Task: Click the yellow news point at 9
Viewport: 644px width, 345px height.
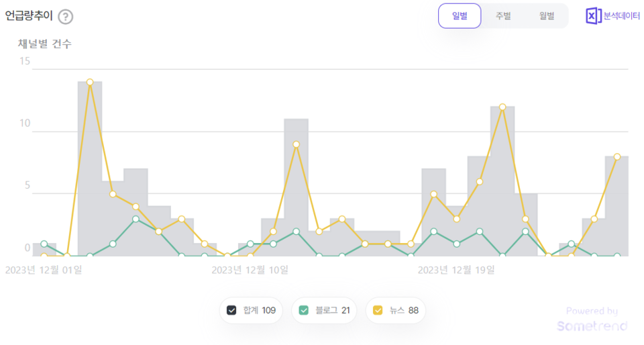Action: [x=296, y=144]
